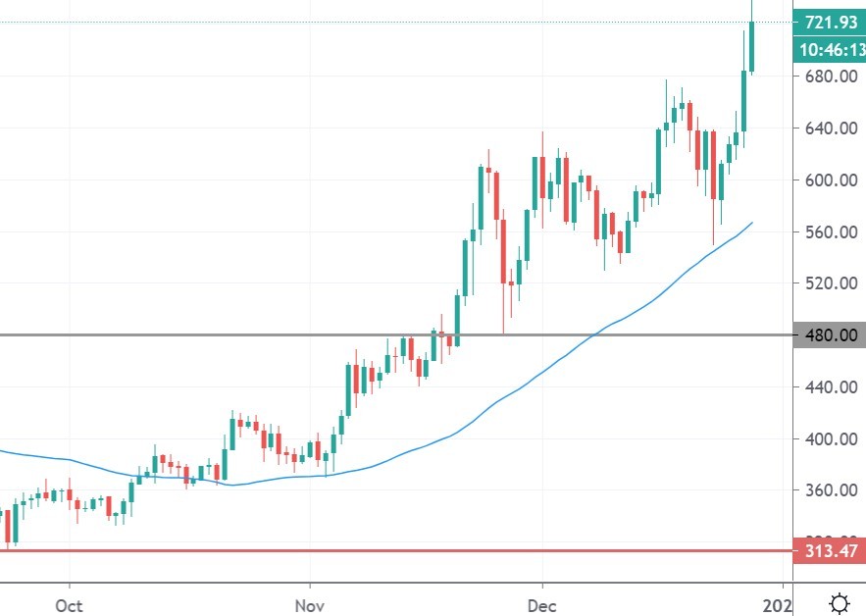Select the gray horizontal level line at 480.00

pos(294,335)
